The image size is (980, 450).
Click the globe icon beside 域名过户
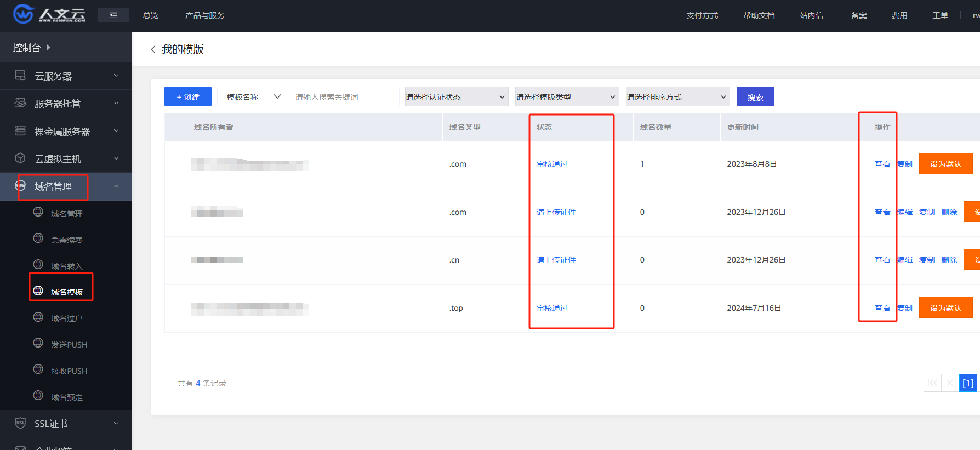38,317
